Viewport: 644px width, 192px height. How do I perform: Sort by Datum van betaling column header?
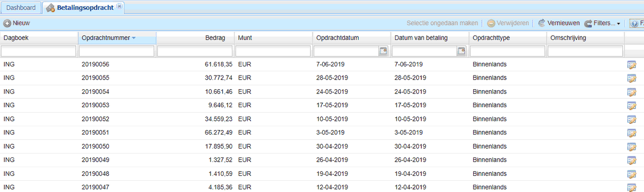point(430,38)
